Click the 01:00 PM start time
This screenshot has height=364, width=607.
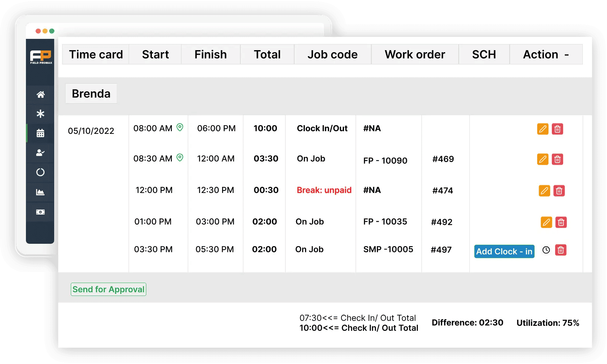point(153,222)
